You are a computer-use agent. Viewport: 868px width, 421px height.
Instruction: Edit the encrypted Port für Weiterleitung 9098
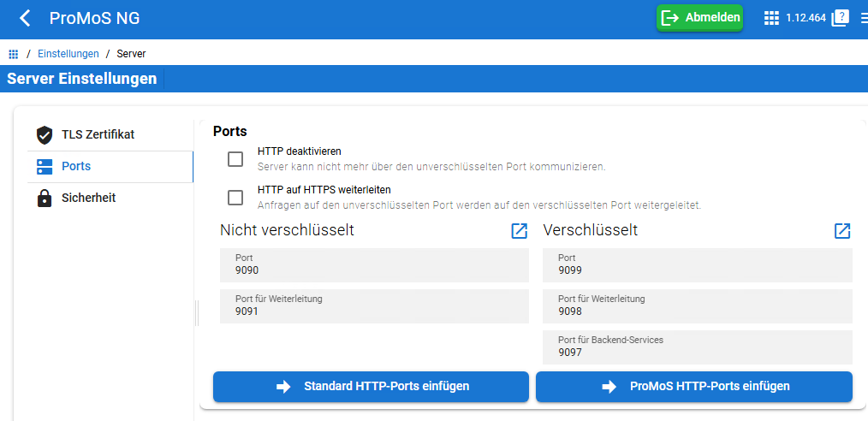[698, 306]
